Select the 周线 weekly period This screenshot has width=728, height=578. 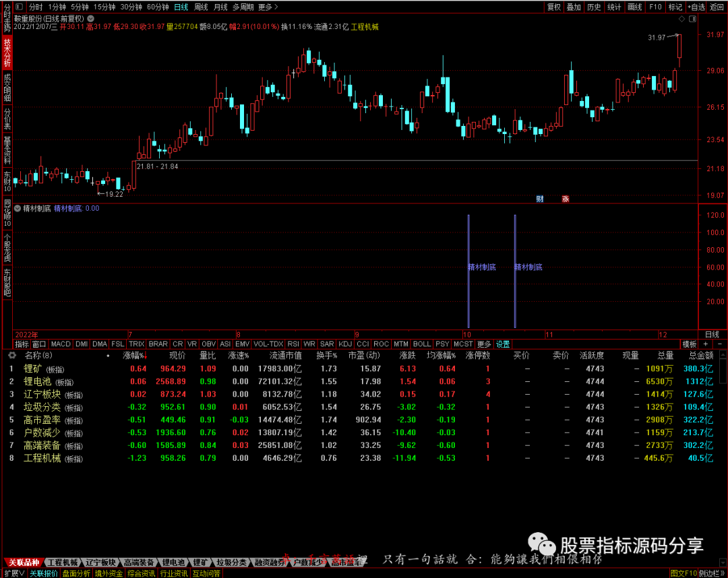point(201,7)
